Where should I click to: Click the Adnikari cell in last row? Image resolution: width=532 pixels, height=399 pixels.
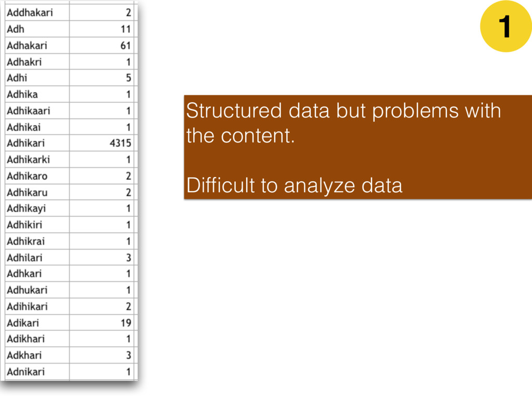(x=37, y=372)
